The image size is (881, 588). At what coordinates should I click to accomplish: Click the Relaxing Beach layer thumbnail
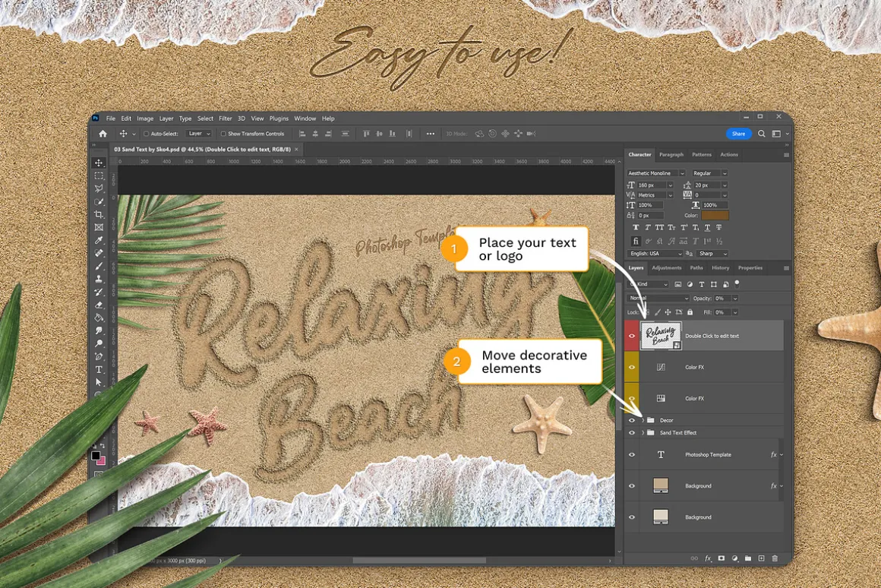point(661,336)
